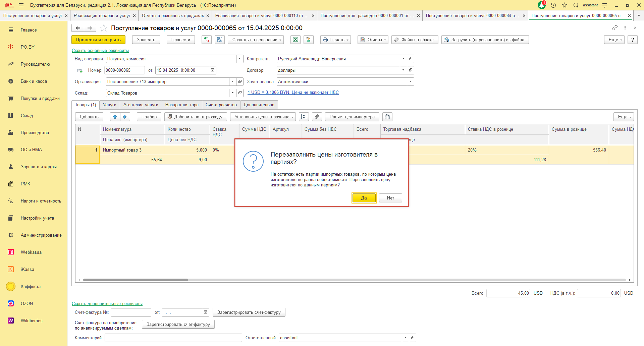Open the history icon in title bar
The image size is (644, 346).
(x=553, y=5)
